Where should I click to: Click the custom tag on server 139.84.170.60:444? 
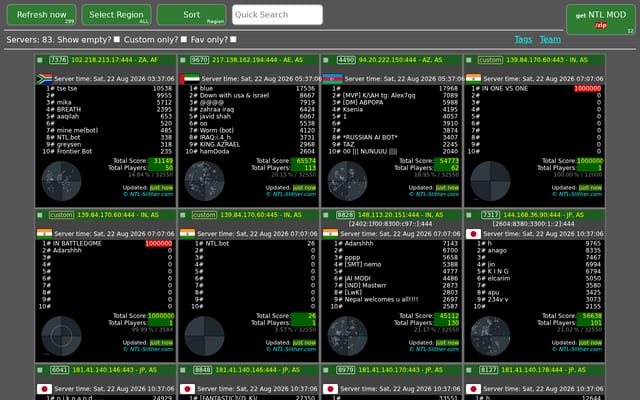click(61, 215)
